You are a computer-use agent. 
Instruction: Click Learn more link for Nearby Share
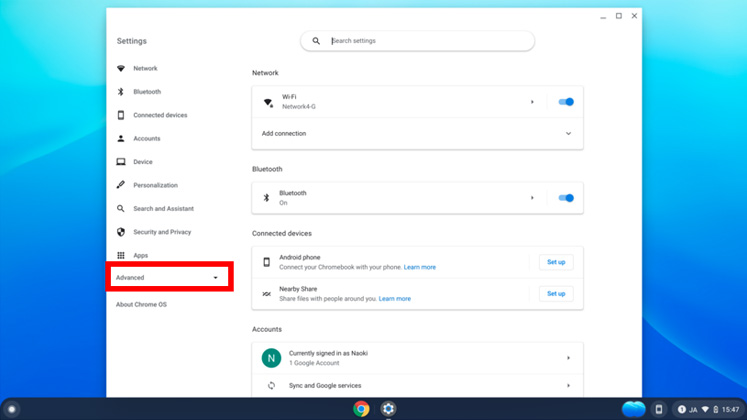point(395,299)
